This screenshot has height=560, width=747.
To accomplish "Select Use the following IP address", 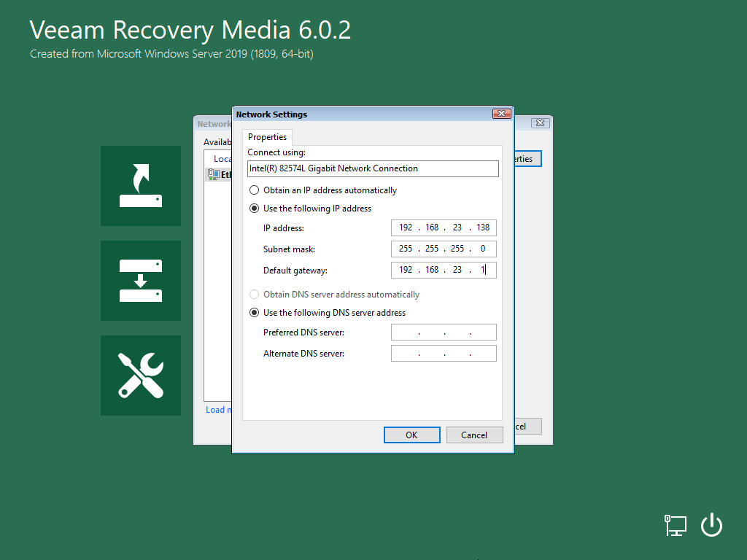I will tap(255, 208).
